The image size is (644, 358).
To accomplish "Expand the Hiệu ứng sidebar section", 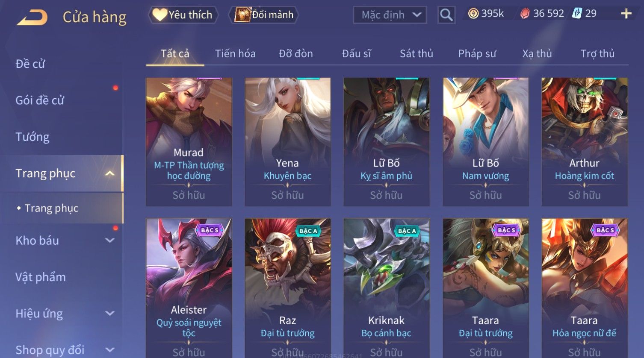I will (x=110, y=314).
